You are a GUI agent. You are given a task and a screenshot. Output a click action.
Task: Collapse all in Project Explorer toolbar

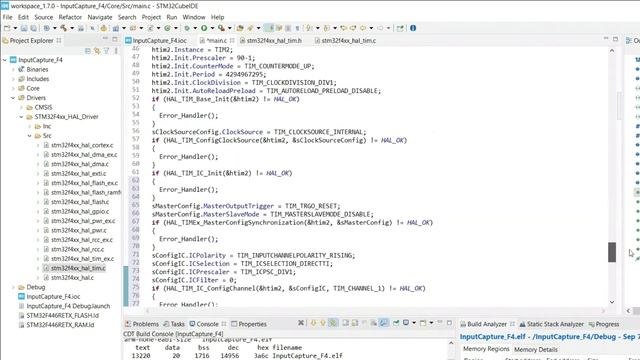pyautogui.click(x=88, y=51)
